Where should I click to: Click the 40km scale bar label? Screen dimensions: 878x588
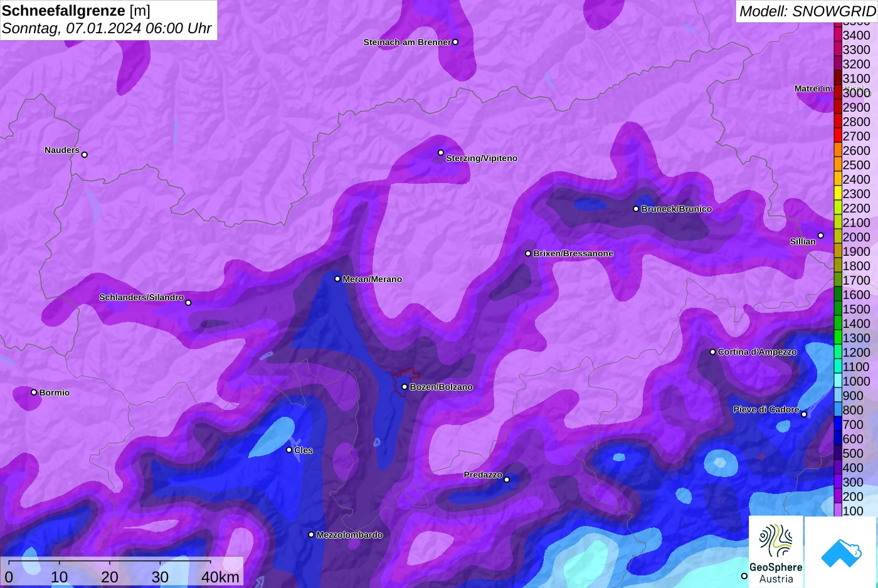point(220,577)
